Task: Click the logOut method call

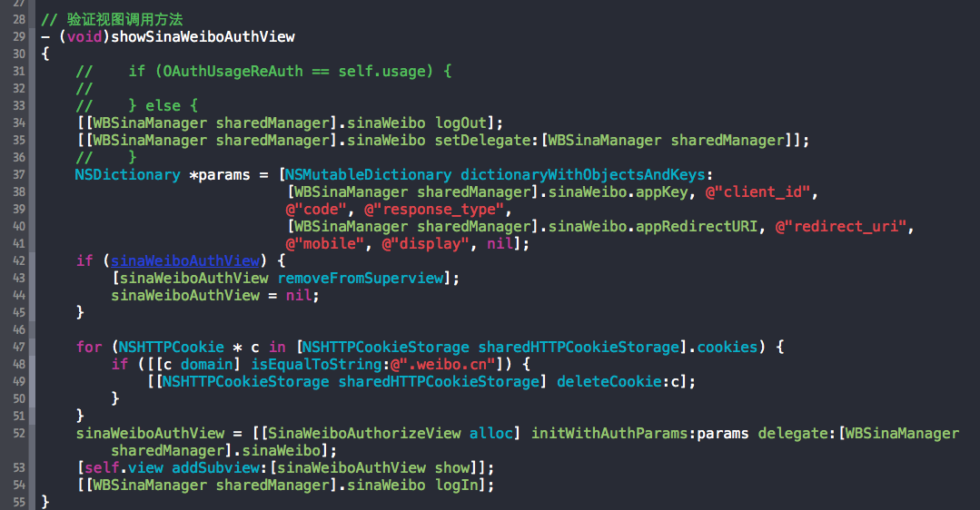Action: coord(460,123)
